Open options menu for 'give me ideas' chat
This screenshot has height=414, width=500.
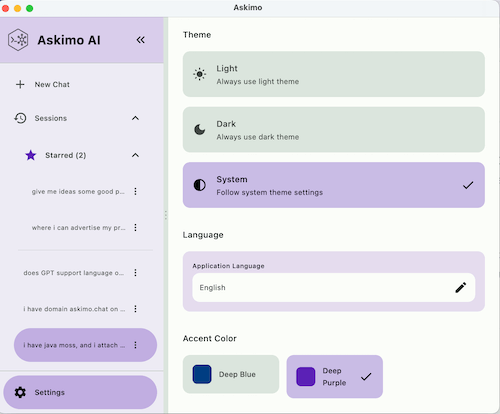click(135, 191)
